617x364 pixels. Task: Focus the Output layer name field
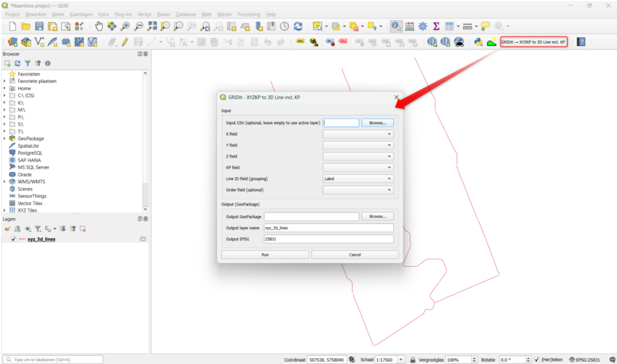[329, 228]
